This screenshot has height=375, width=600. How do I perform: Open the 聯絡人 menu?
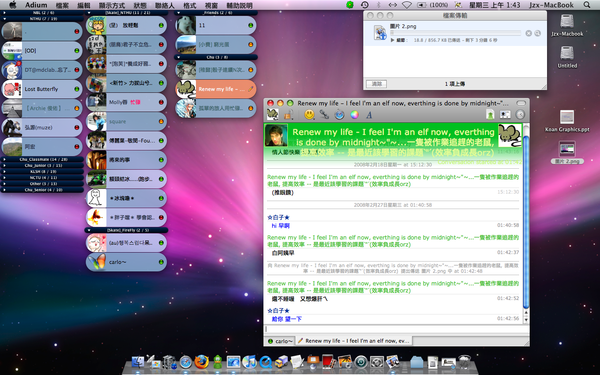pyautogui.click(x=165, y=5)
